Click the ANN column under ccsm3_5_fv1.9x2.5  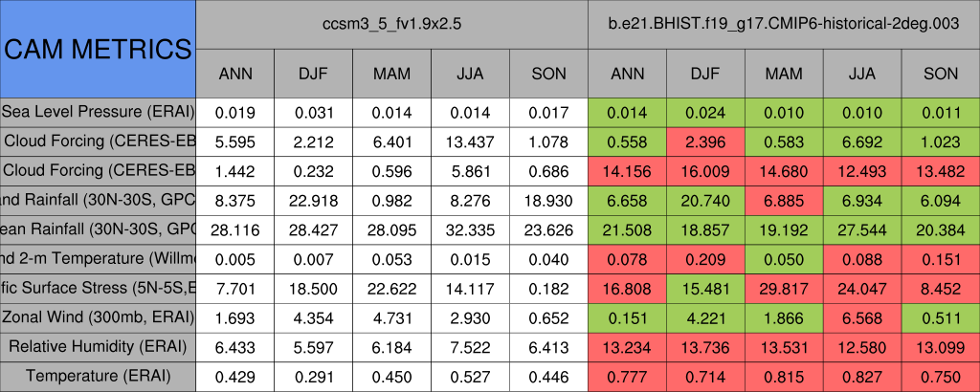(x=235, y=73)
